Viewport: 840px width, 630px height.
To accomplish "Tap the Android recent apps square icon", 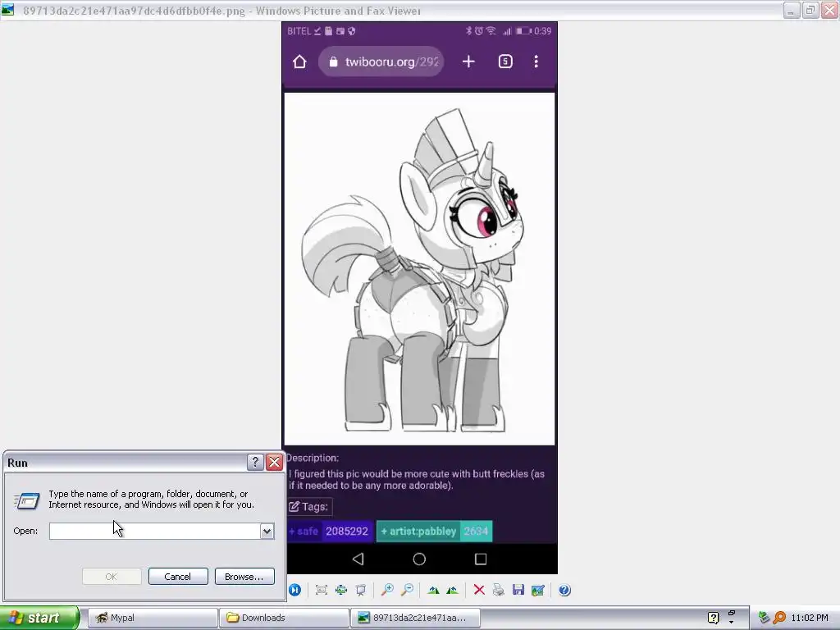I will [x=481, y=559].
